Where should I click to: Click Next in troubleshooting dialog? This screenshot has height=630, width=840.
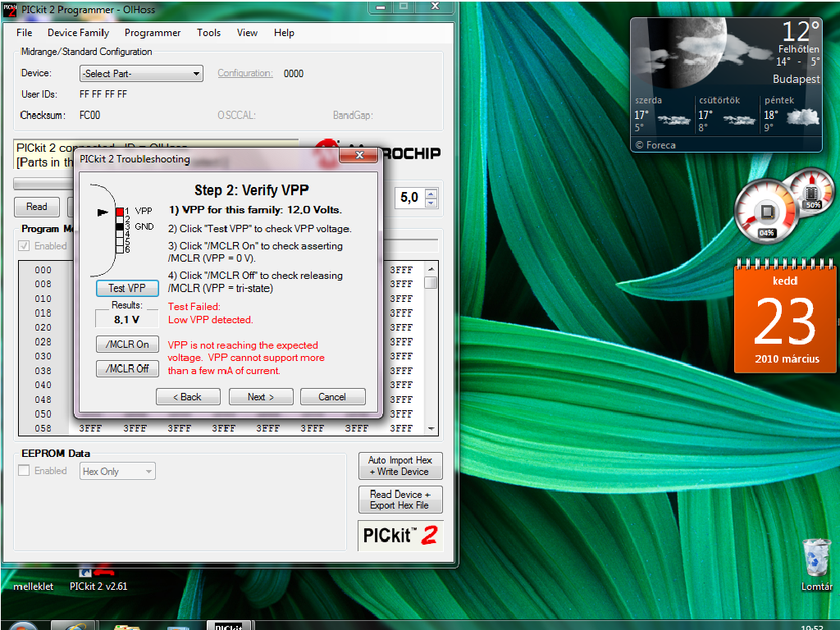tap(261, 397)
